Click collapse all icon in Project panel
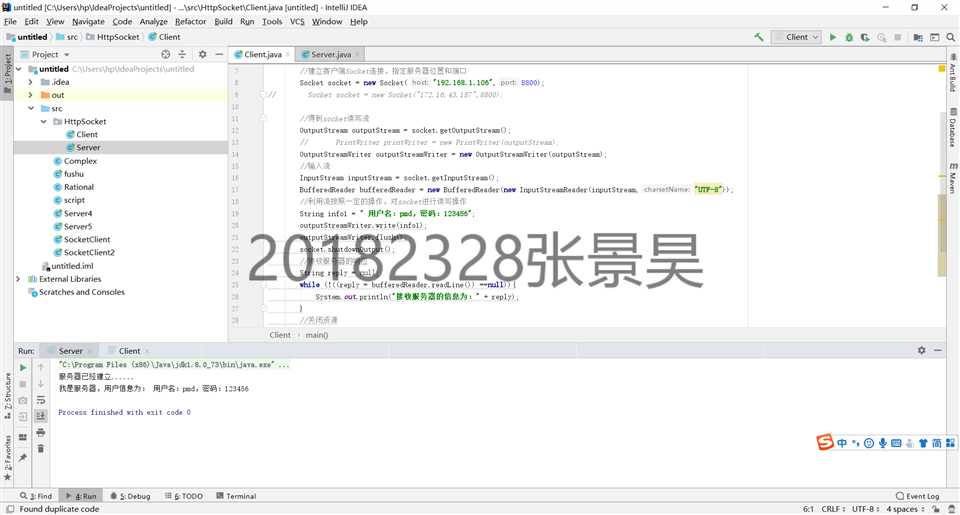 click(182, 54)
